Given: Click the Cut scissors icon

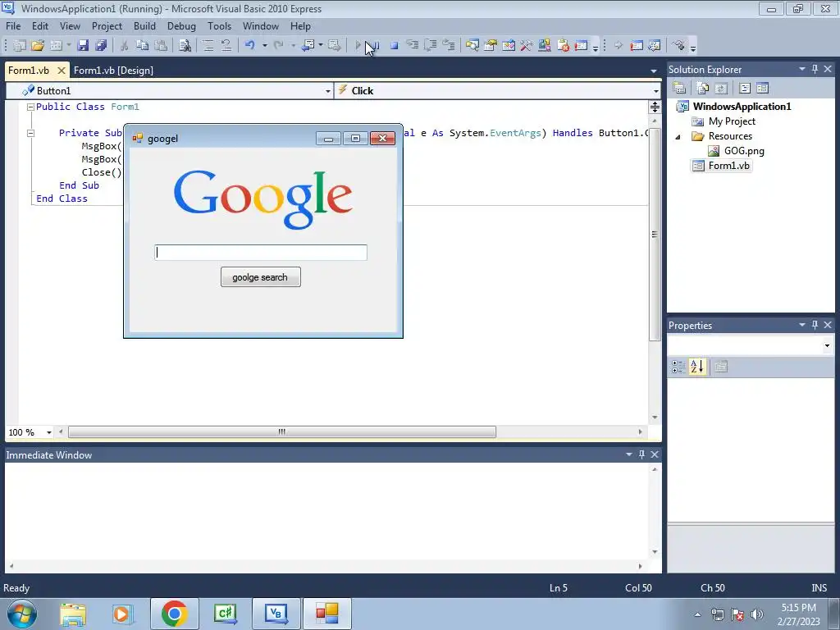Looking at the screenshot, I should click(124, 46).
